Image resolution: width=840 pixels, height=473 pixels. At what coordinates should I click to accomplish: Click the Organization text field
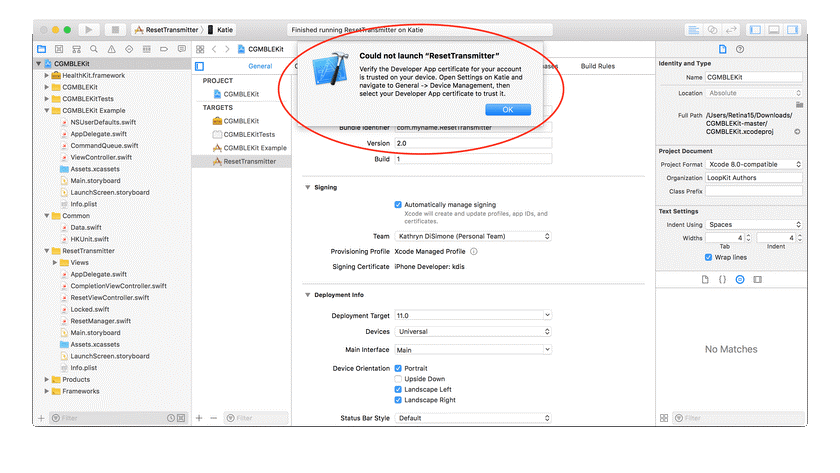pos(754,178)
